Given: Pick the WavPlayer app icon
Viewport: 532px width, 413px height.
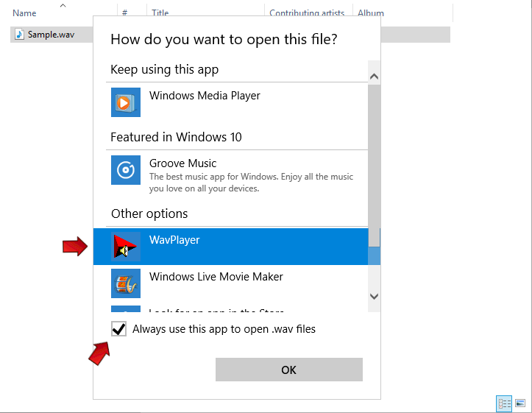Looking at the screenshot, I should [x=126, y=247].
